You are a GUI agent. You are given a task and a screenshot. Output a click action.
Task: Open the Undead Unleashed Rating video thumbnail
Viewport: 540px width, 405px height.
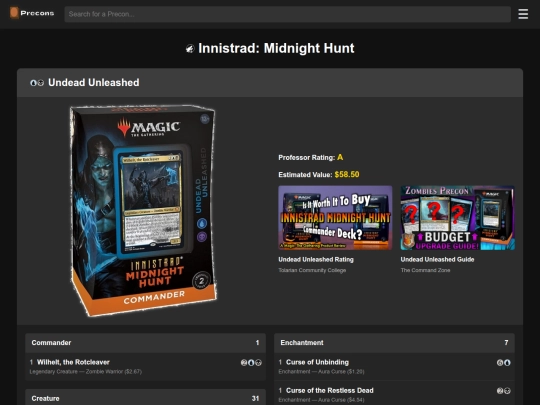(335, 218)
